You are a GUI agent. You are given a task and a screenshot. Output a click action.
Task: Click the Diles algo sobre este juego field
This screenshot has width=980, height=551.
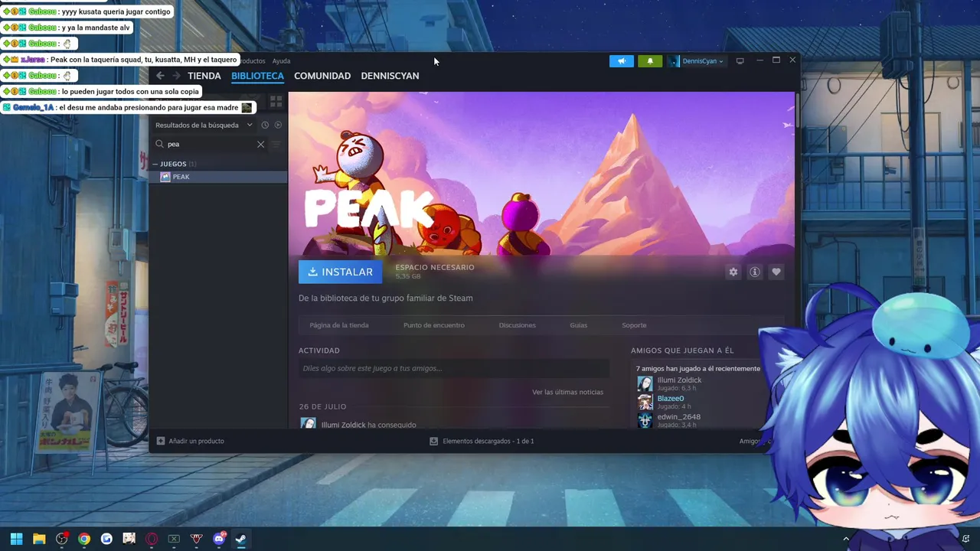(454, 368)
